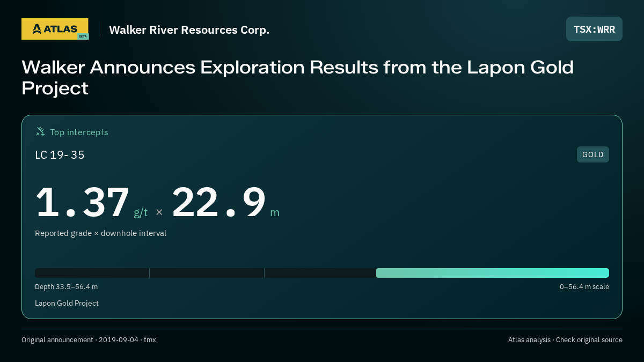
Task: Click the highlighted segment of the depth bar
Action: tap(493, 273)
